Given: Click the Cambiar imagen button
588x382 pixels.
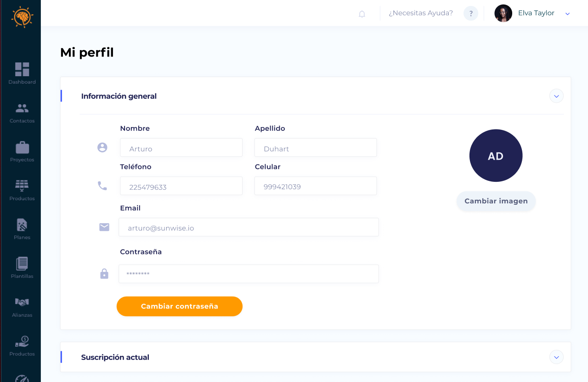Looking at the screenshot, I should coord(496,201).
